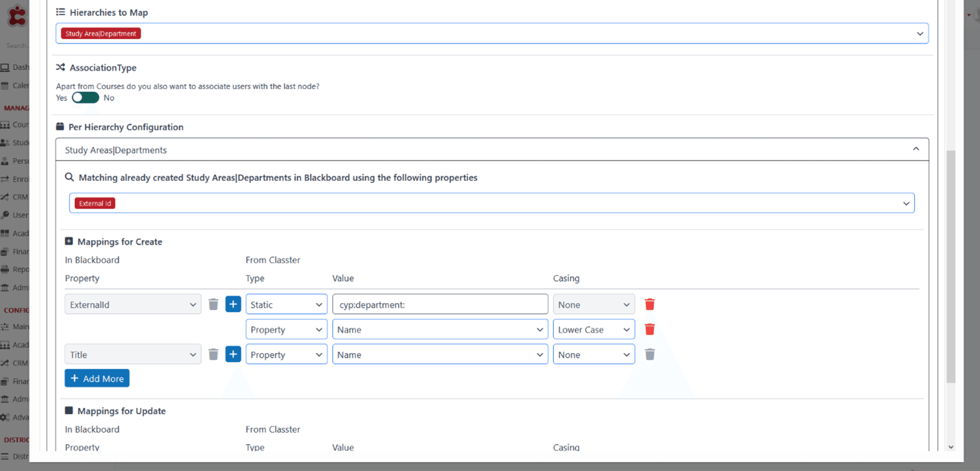Click the Hierarchies to Map list icon
Viewport: 980px width, 471px height.
[x=61, y=12]
